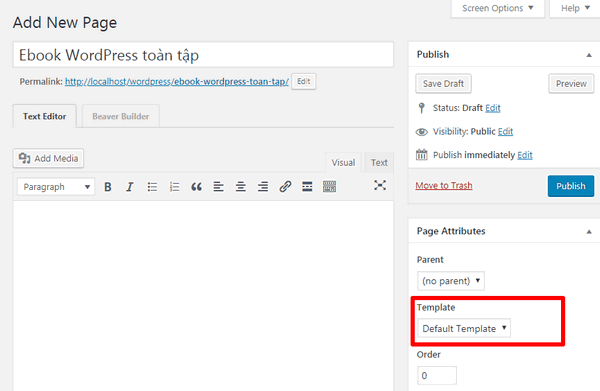Open the Paragraph format dropdown
The height and width of the screenshot is (391, 600).
(x=56, y=187)
